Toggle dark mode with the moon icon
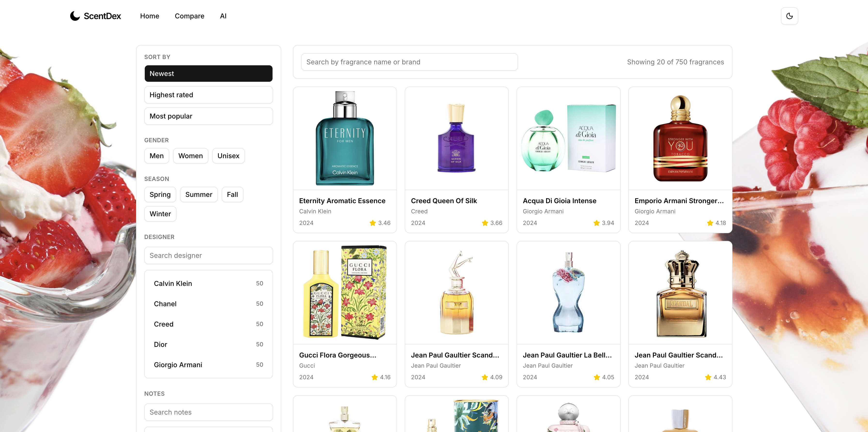The height and width of the screenshot is (432, 868). 790,15
